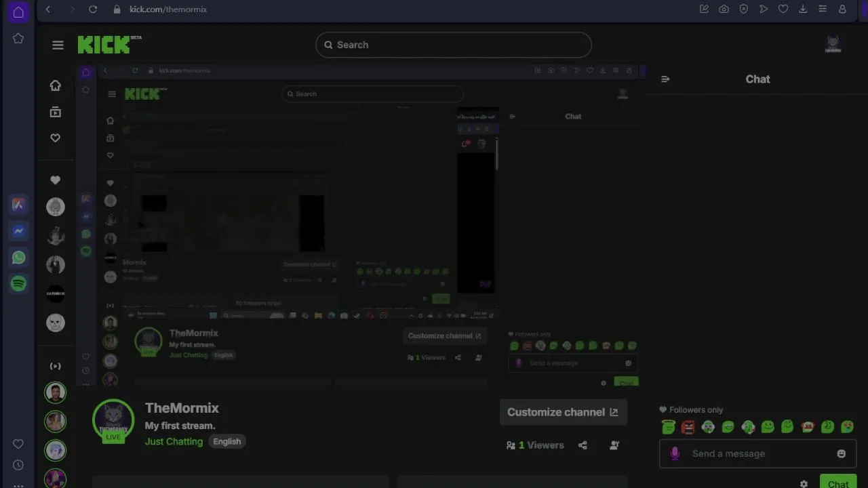The width and height of the screenshot is (868, 488).
Task: Click the Kick Search field
Action: [453, 45]
